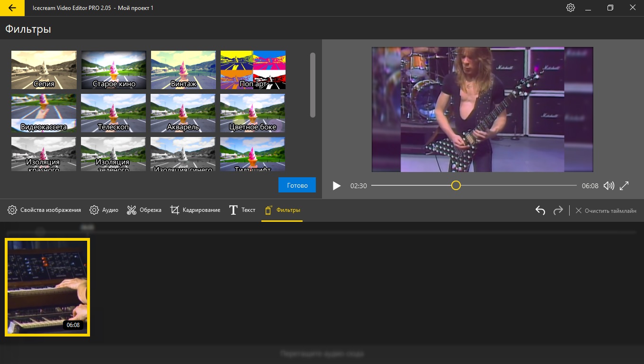Screen dimensions: 644x364
Task: Choose the Поп арт filter
Action: 253,70
